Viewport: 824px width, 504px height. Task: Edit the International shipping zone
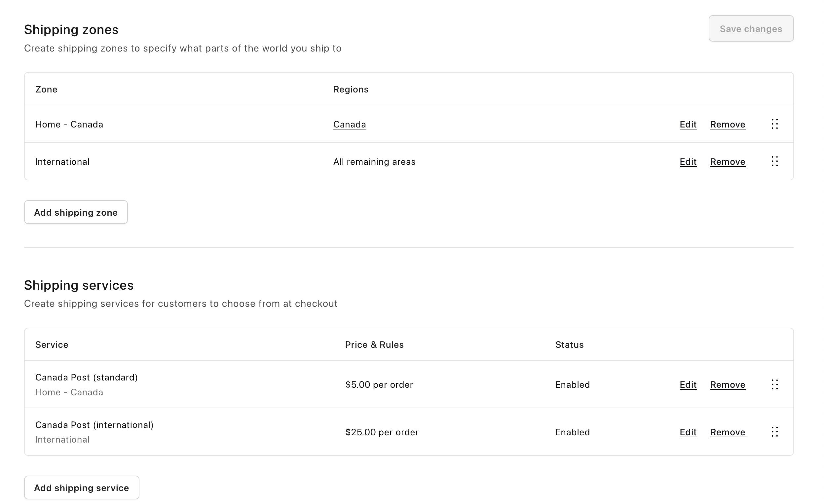688,162
